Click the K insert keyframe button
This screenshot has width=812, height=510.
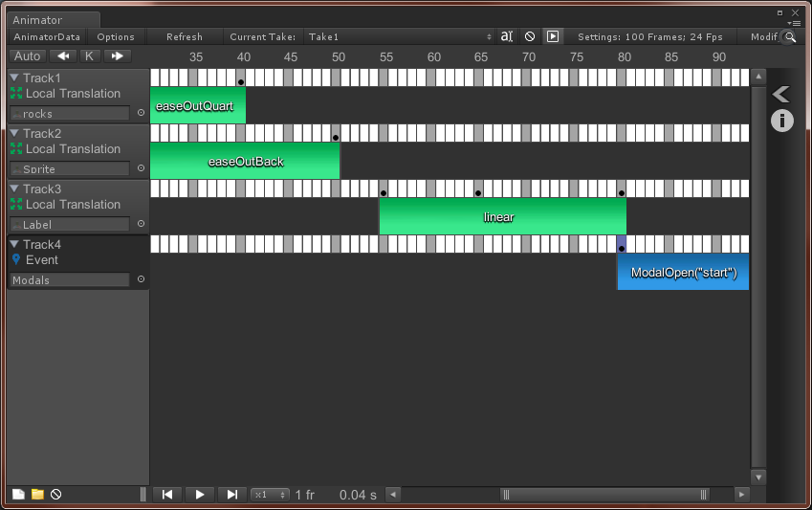(90, 55)
